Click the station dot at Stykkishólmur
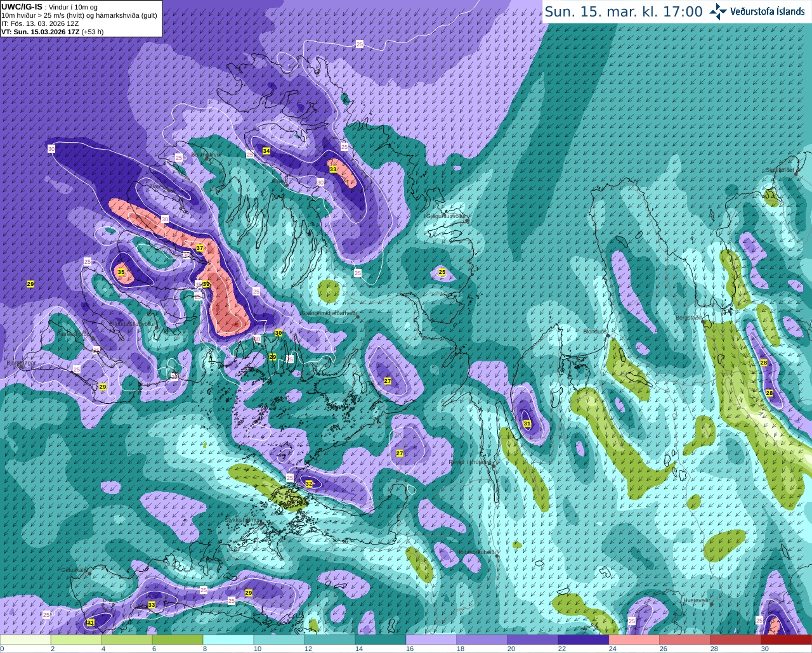812x653 pixels. point(259,524)
